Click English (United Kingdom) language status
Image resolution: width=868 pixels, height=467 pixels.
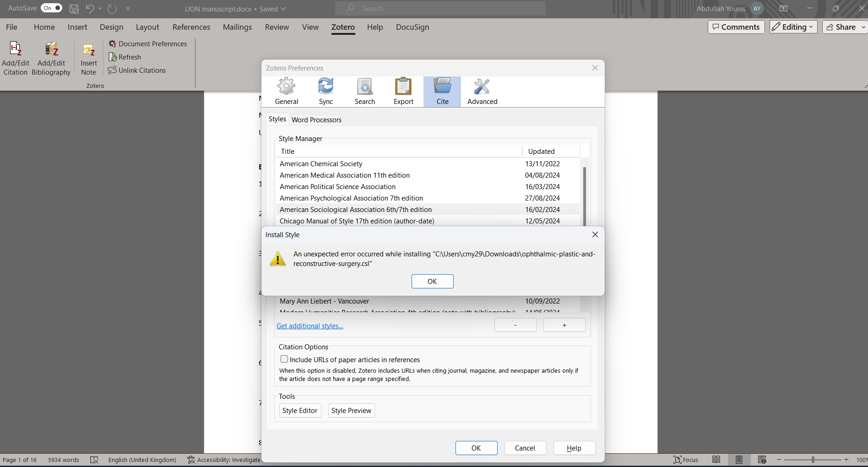(x=142, y=460)
